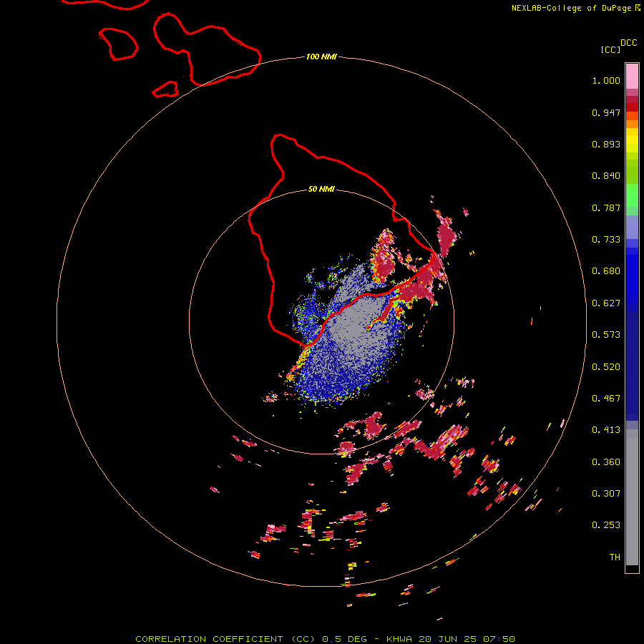The height and width of the screenshot is (644, 644).
Task: Click the 0.307 scale value
Action: pos(606,494)
